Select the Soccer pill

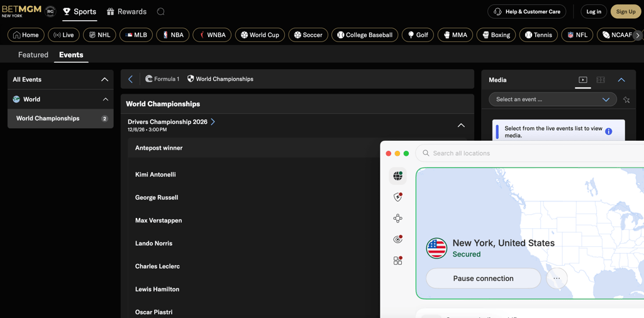308,35
